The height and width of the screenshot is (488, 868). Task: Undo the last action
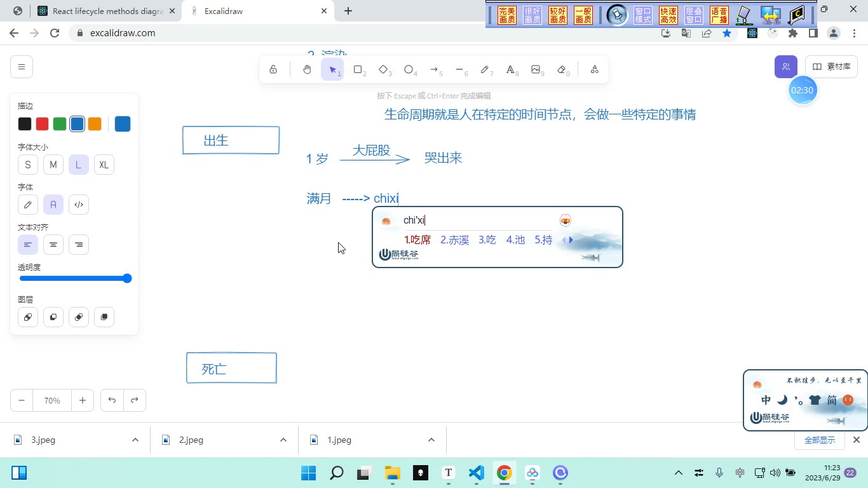coord(112,400)
